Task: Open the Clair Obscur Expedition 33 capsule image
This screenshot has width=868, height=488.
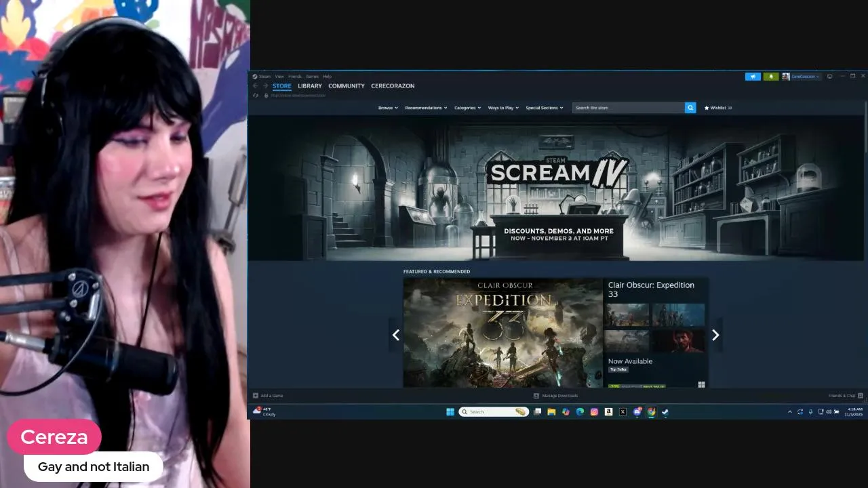Action: tap(503, 333)
